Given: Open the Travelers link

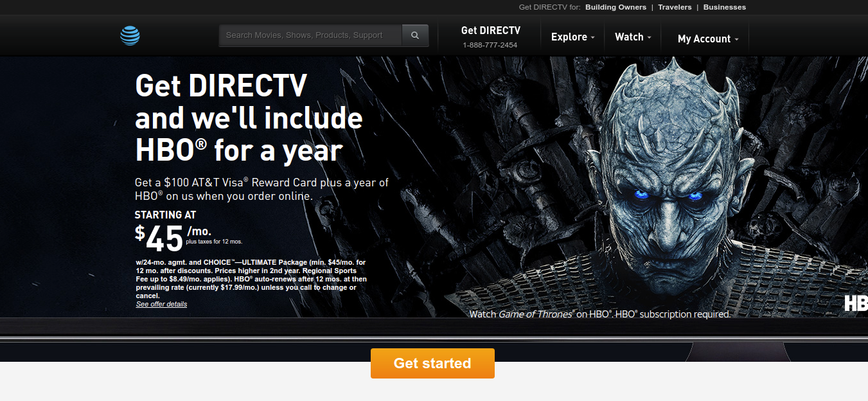Looking at the screenshot, I should click(x=675, y=7).
